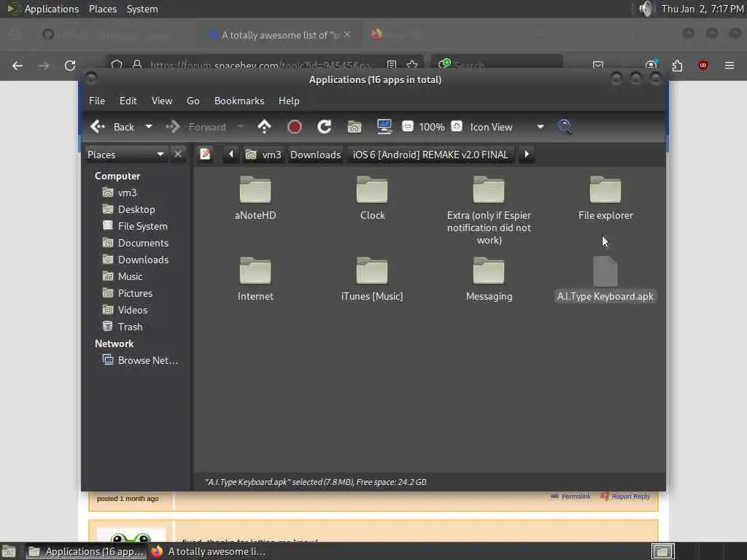The image size is (747, 560).
Task: Open the View menu
Action: 162,101
